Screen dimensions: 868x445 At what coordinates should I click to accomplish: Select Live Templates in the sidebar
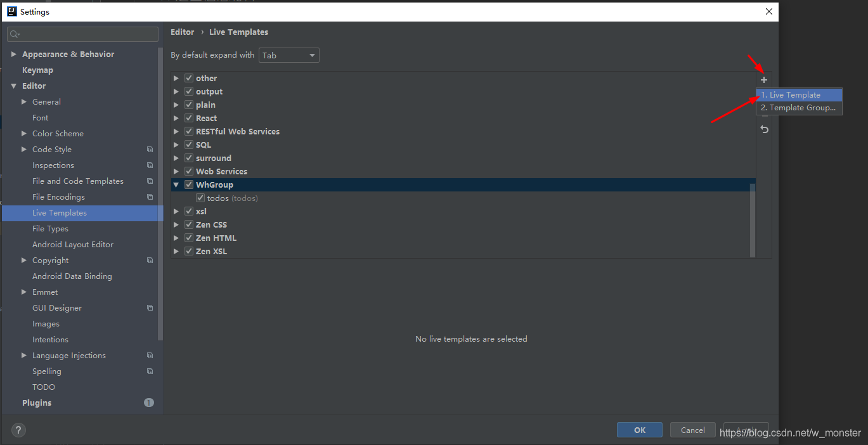click(x=82, y=213)
